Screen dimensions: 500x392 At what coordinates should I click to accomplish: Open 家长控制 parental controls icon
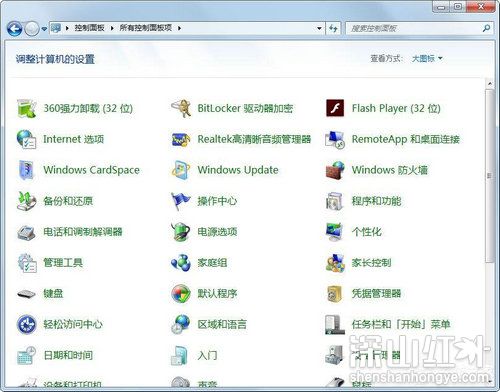[335, 263]
